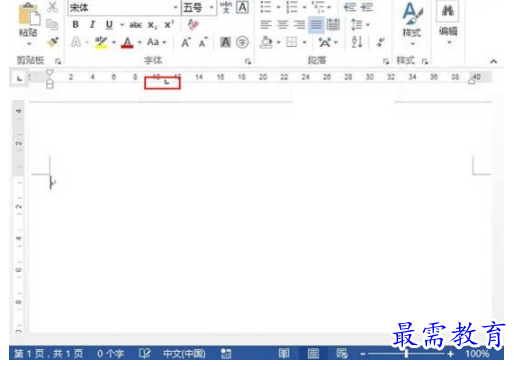Apply red font color
The image size is (514, 366).
127,42
